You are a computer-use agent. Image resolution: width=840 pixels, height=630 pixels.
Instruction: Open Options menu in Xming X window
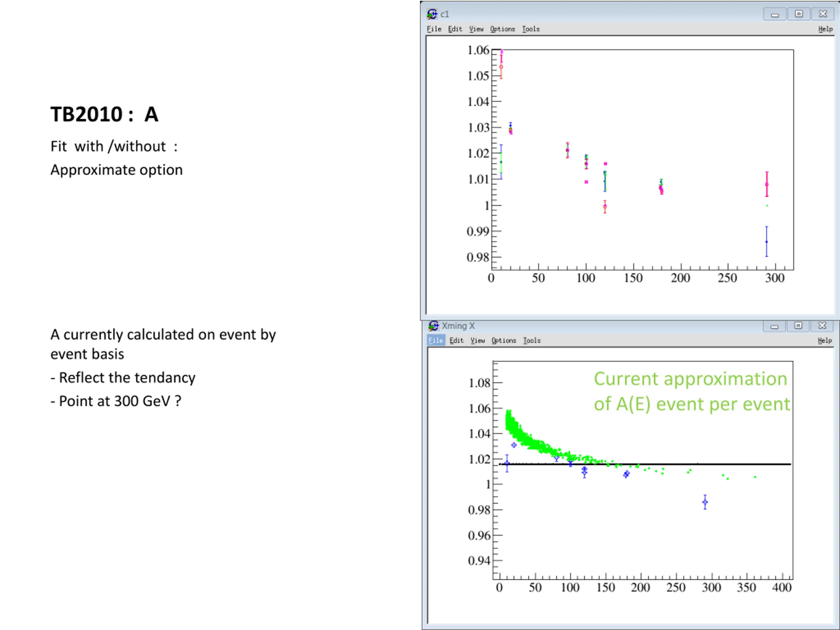(x=504, y=341)
